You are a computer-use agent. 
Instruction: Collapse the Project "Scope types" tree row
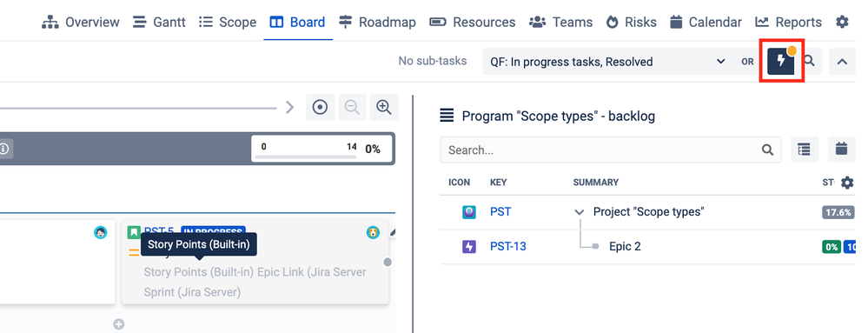click(580, 211)
